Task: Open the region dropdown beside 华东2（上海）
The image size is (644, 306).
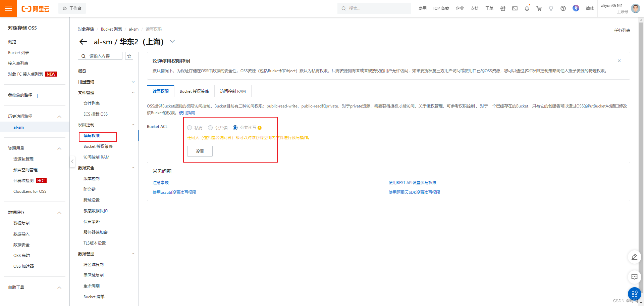Action: 172,41
